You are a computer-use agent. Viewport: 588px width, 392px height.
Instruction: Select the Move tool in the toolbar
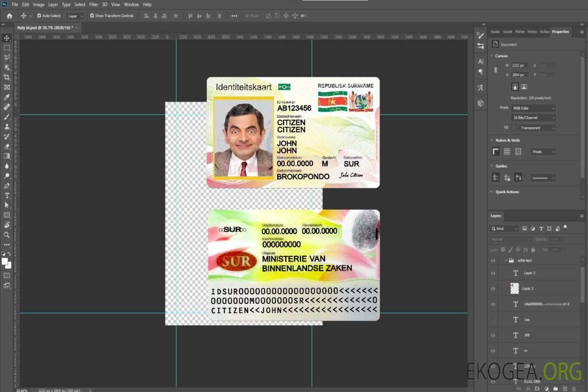pyautogui.click(x=7, y=38)
